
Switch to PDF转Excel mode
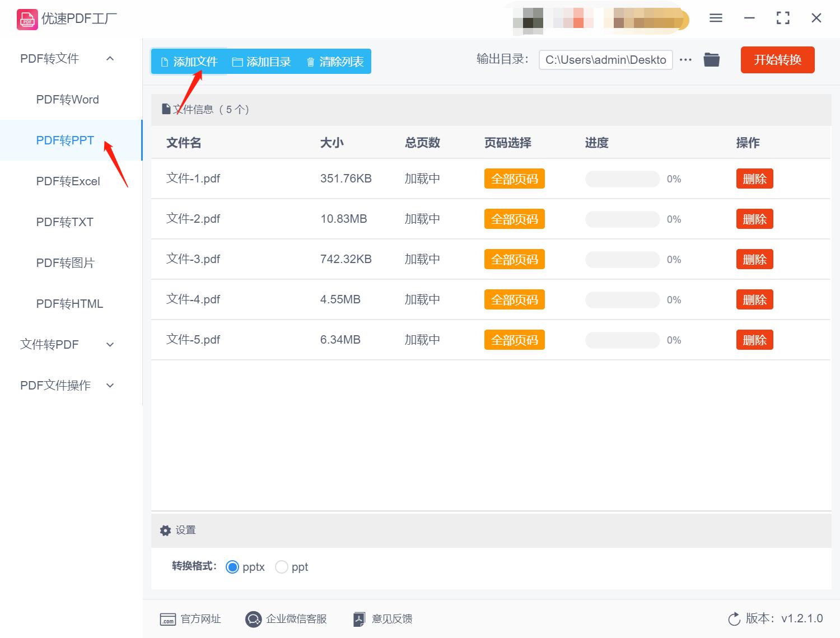click(67, 181)
